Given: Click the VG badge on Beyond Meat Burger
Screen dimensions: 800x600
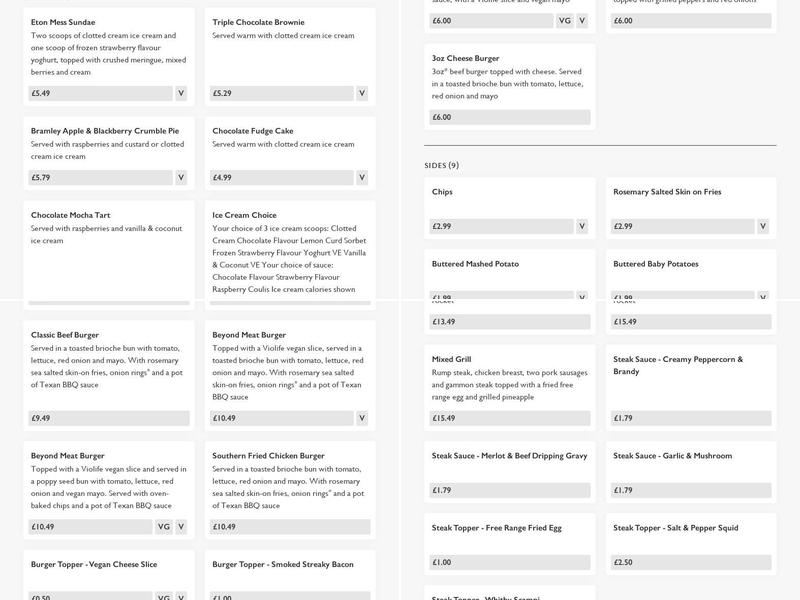Looking at the screenshot, I should pyautogui.click(x=164, y=527).
